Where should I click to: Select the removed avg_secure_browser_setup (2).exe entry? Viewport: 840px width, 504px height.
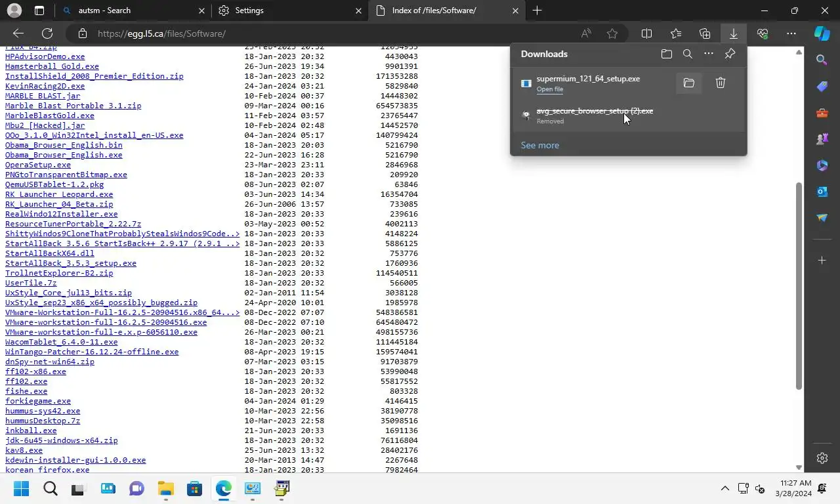[x=629, y=115]
